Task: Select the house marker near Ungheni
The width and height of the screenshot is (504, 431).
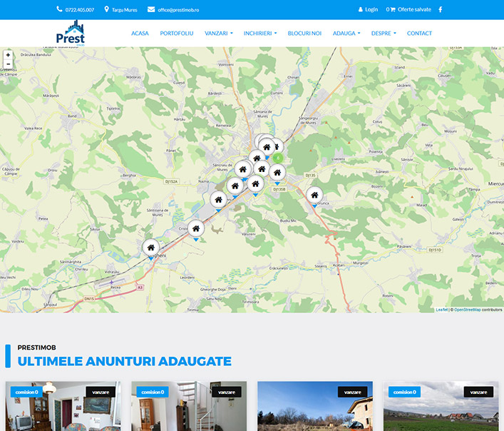Action: 150,248
